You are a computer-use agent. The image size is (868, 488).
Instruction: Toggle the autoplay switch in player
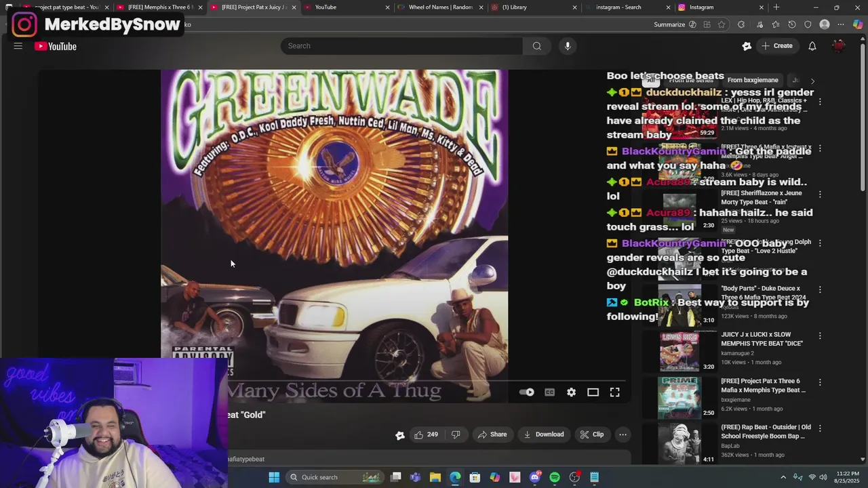(x=527, y=392)
